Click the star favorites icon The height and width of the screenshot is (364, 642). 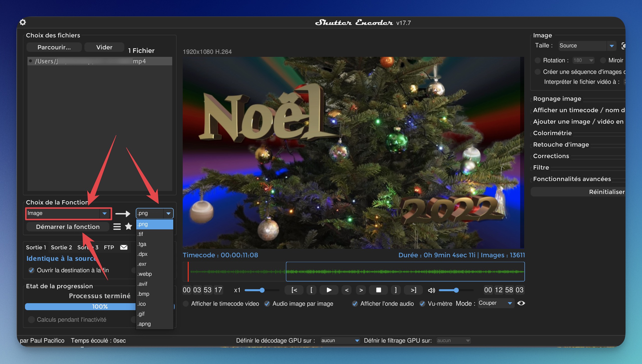click(129, 226)
